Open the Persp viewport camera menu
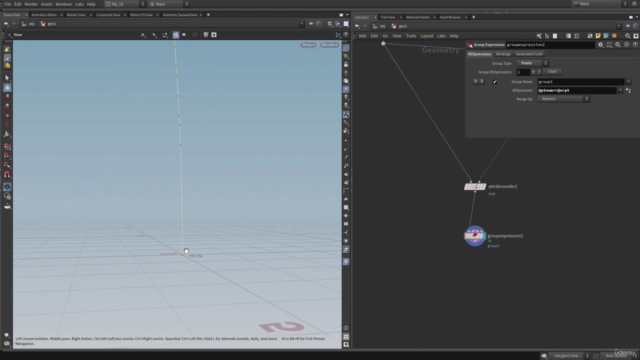Viewport: 640px width, 360px height. 308,45
